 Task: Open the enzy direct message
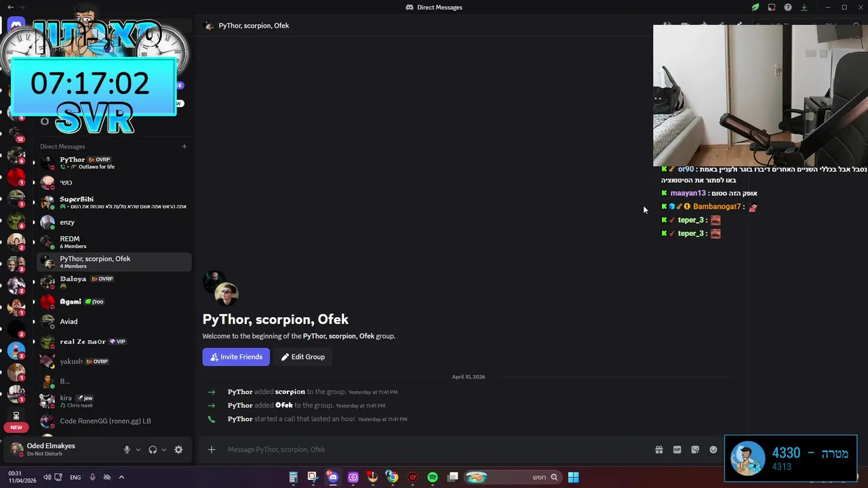[114, 222]
